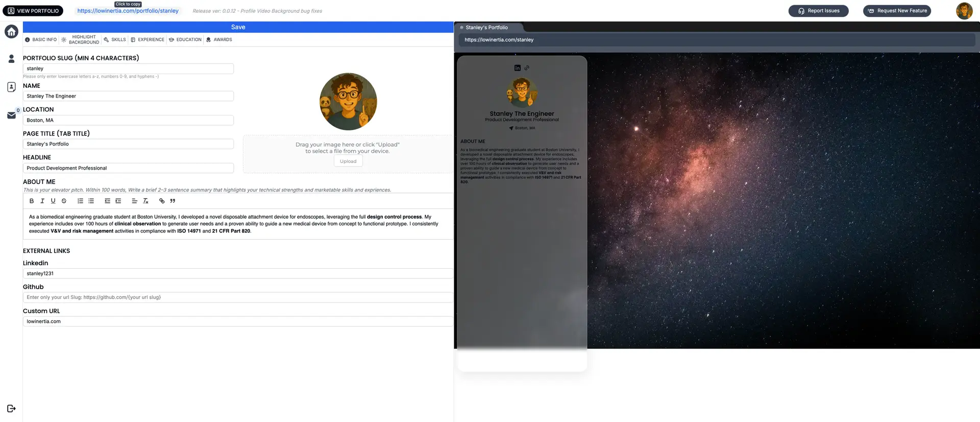Click the View Portfolio button

pos(33,11)
